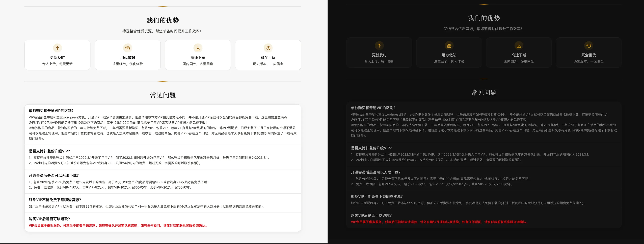Click the 24小时内的消费 answer line in light panel
The image size is (644, 244).
[115, 163]
